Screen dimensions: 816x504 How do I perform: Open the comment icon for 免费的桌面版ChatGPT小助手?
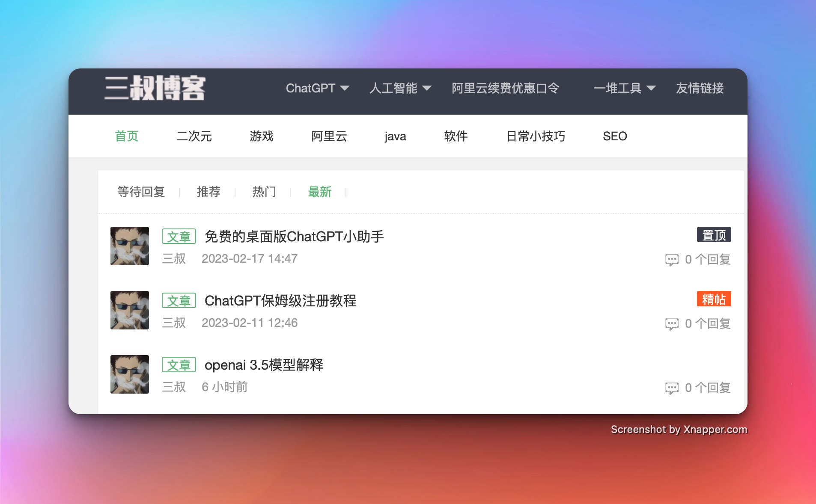[x=672, y=260]
